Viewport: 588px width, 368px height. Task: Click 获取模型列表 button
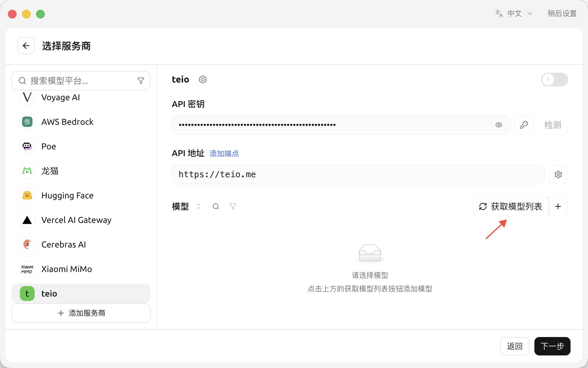click(x=511, y=206)
